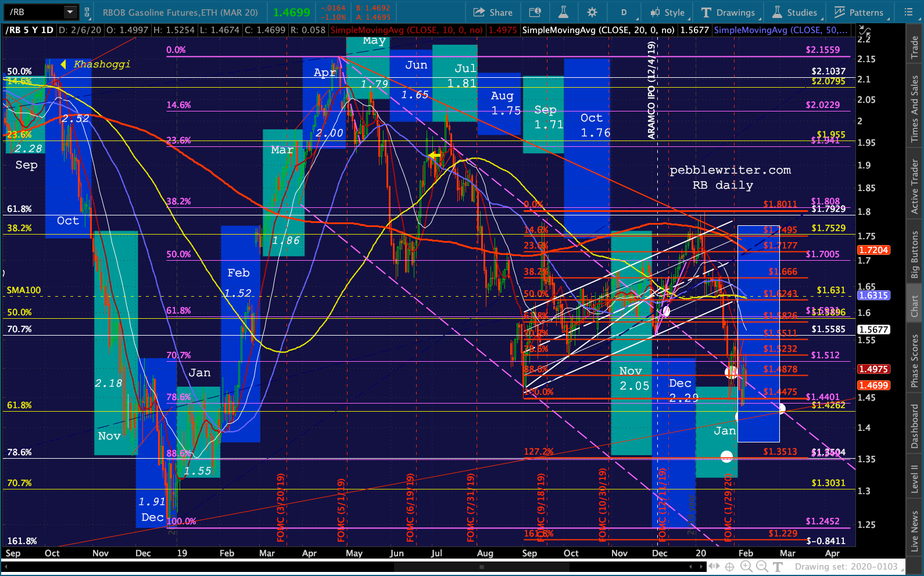The image size is (924, 576).
Task: Click the pan left-right arrows icon
Action: tap(715, 567)
